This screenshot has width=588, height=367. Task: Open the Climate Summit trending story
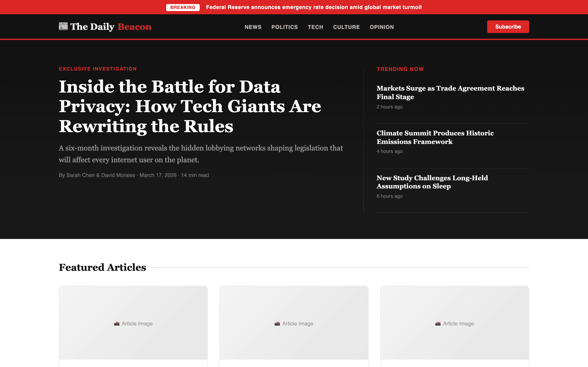(x=435, y=137)
